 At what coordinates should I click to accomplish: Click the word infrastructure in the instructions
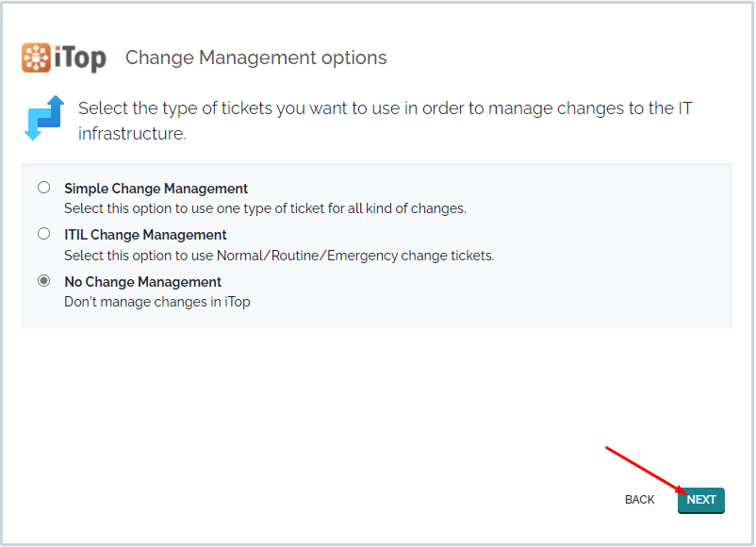[132, 134]
